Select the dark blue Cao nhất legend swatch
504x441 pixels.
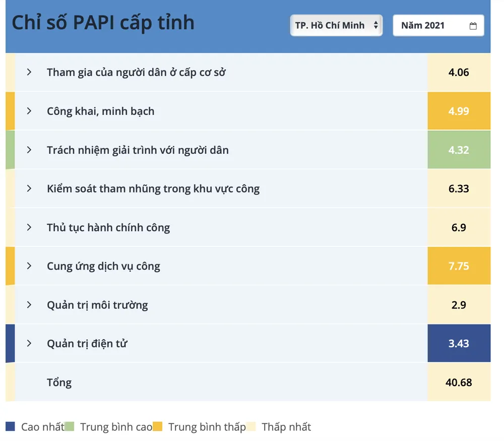11,426
